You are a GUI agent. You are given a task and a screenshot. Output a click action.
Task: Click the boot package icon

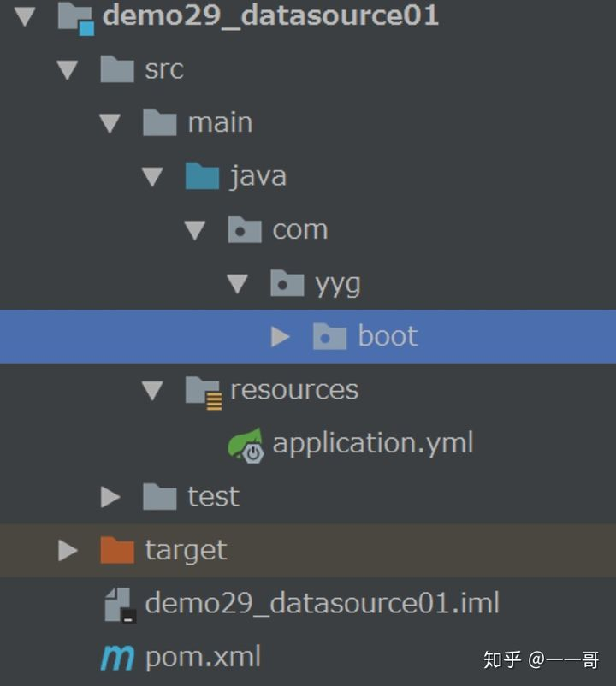[x=330, y=336]
